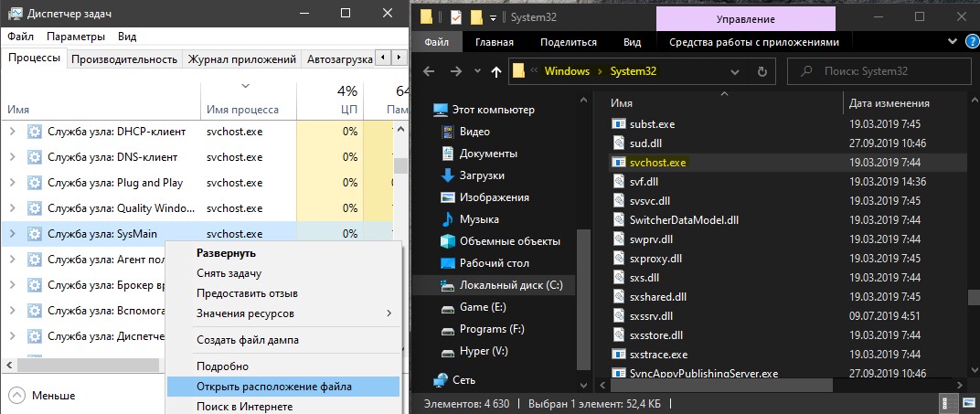Click Explorer Файл ribbon tab
Screen dimensions: 980x414
tap(437, 42)
